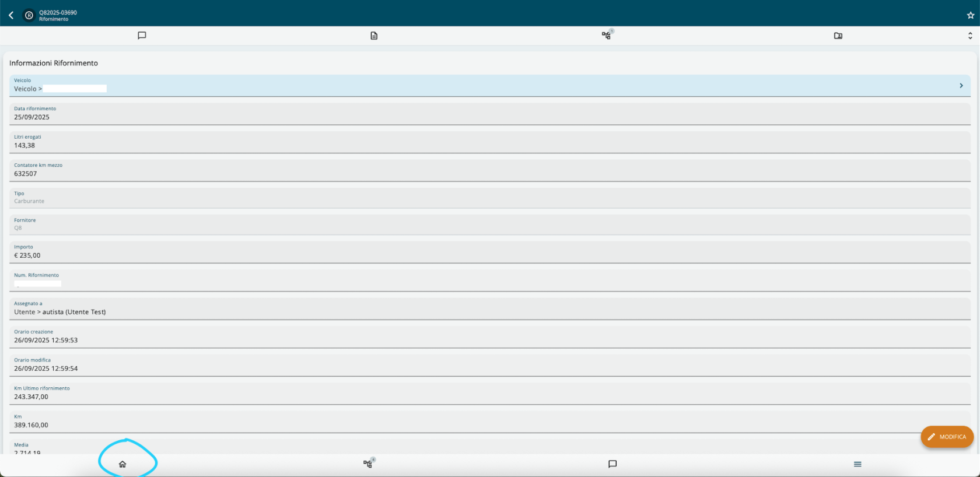
Task: Open the hamburger menu at bottom right
Action: click(857, 464)
